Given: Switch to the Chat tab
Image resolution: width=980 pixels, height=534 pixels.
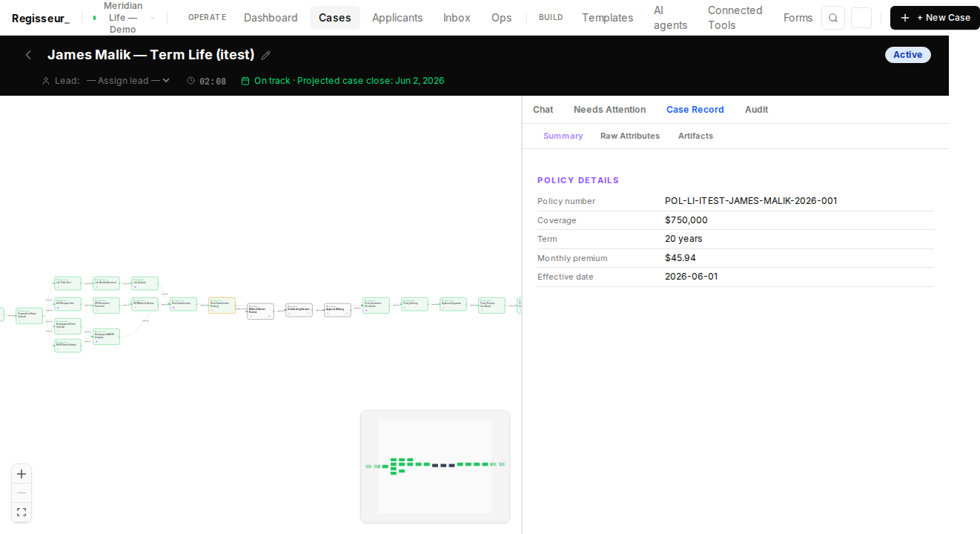Looking at the screenshot, I should (x=543, y=110).
